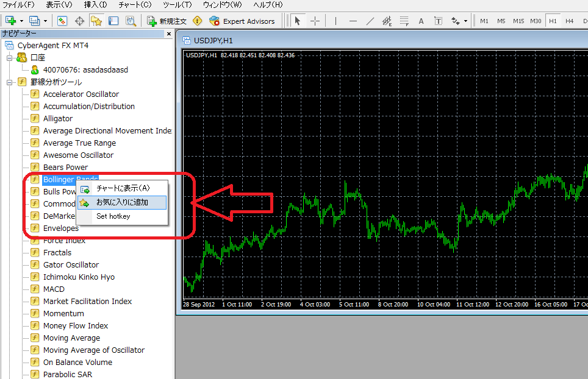
Task: Collapse the 罫線分析ツール tree node
Action: [9, 82]
